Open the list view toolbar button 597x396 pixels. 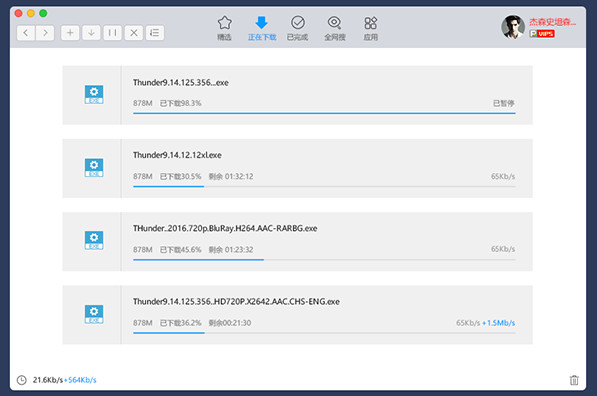click(x=155, y=33)
